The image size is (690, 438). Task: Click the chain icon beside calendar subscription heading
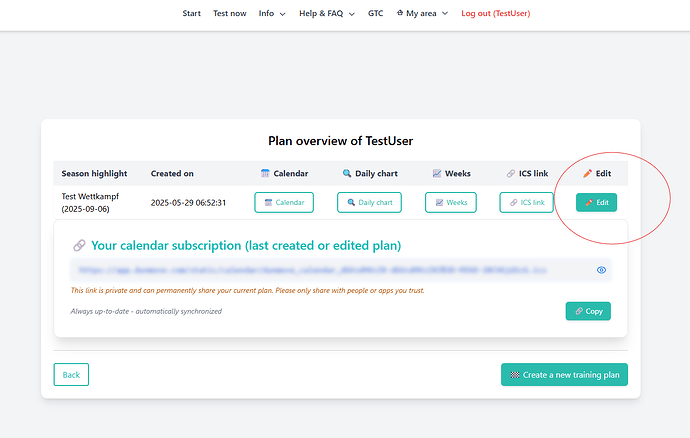[79, 245]
